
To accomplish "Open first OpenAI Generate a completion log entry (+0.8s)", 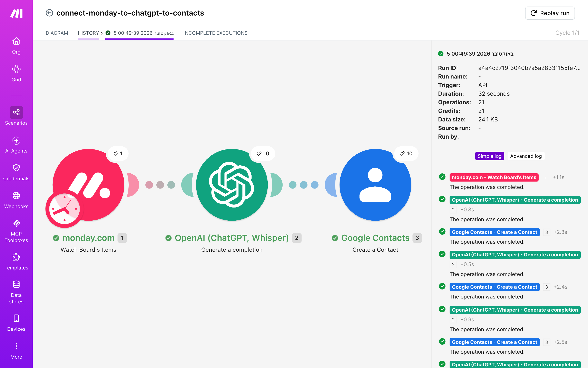I will point(515,200).
